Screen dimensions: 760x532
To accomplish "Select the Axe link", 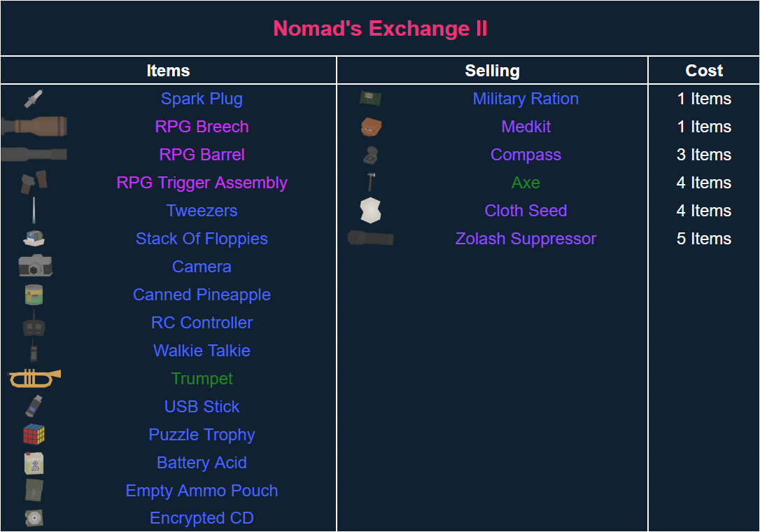I will [x=526, y=183].
